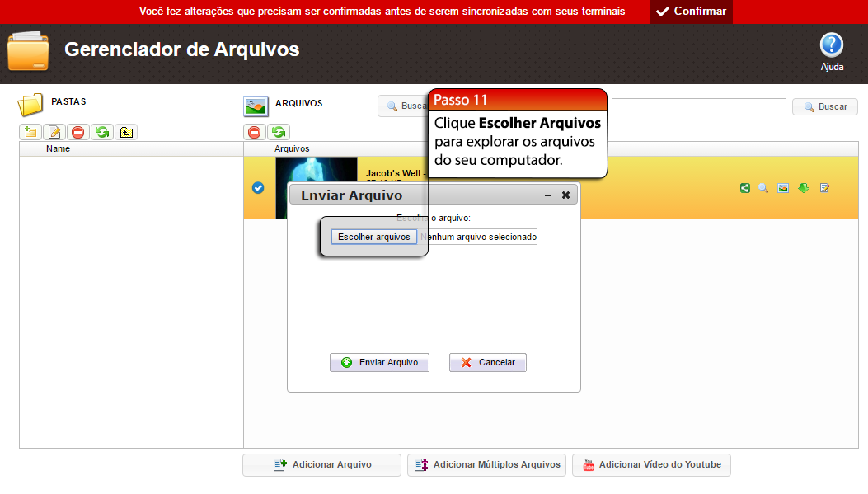Click the Adicionar Vídeo do Youtube button

(x=651, y=465)
